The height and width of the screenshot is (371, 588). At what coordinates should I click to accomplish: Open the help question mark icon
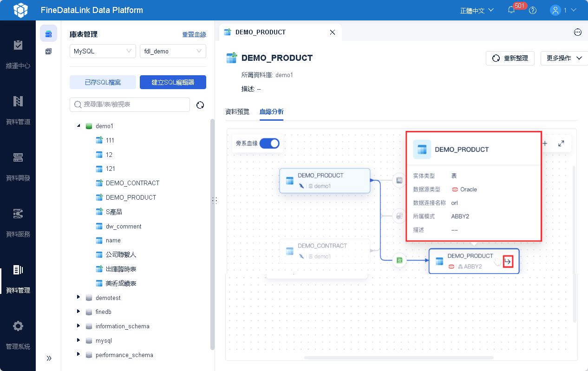[x=533, y=10]
